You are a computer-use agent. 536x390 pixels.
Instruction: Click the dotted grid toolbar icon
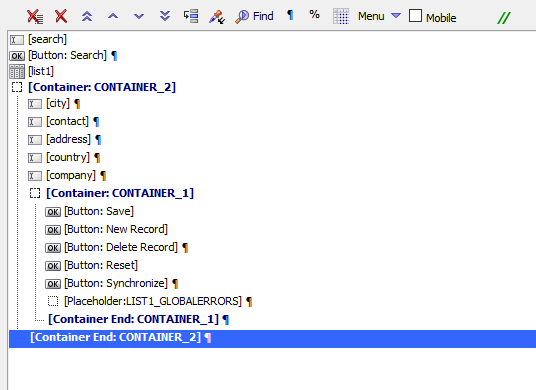click(x=341, y=16)
